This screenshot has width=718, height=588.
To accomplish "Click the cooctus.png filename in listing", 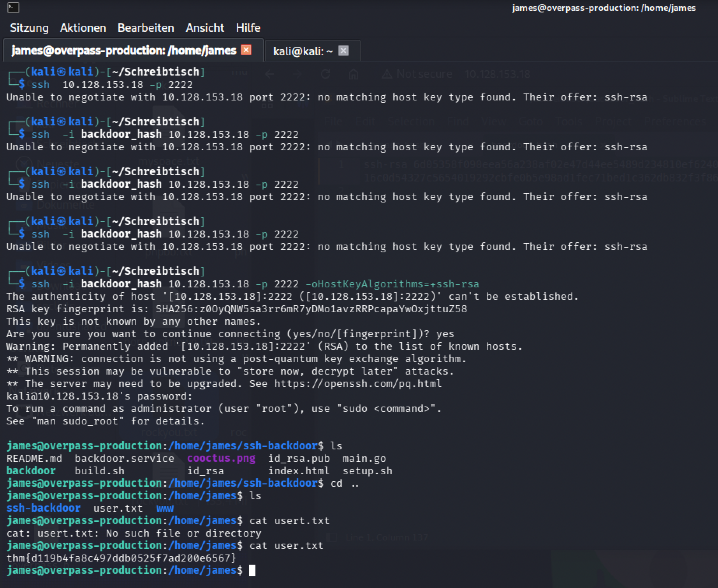I will pos(221,458).
